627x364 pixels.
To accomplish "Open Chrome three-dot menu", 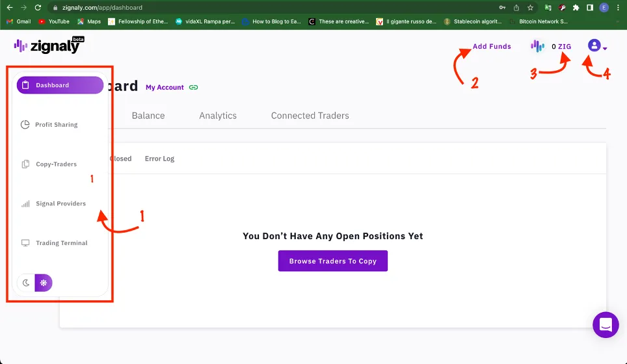I will 618,8.
